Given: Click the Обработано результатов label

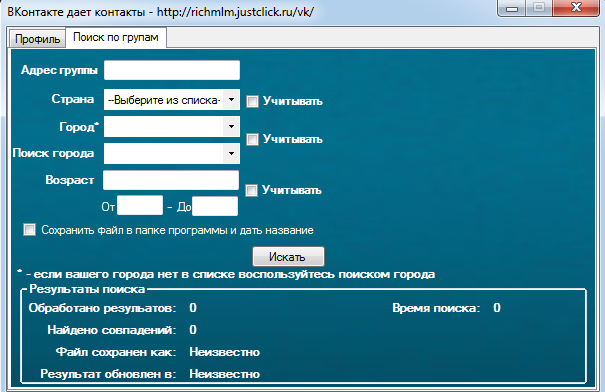Looking at the screenshot, I should [102, 308].
